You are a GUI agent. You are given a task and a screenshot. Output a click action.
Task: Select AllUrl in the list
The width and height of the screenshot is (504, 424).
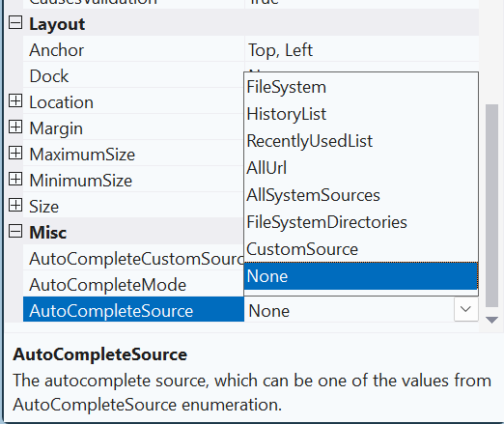361,168
